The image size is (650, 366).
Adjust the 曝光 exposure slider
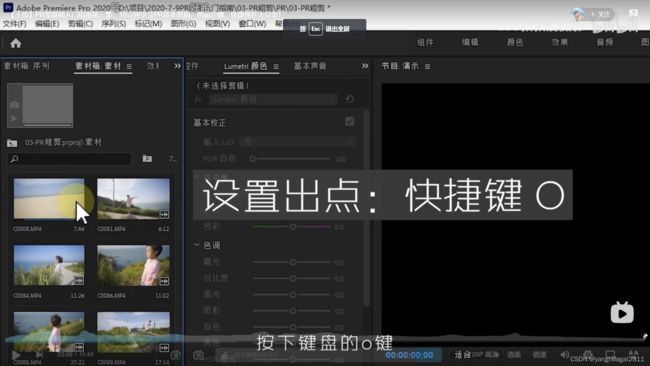[x=292, y=262]
